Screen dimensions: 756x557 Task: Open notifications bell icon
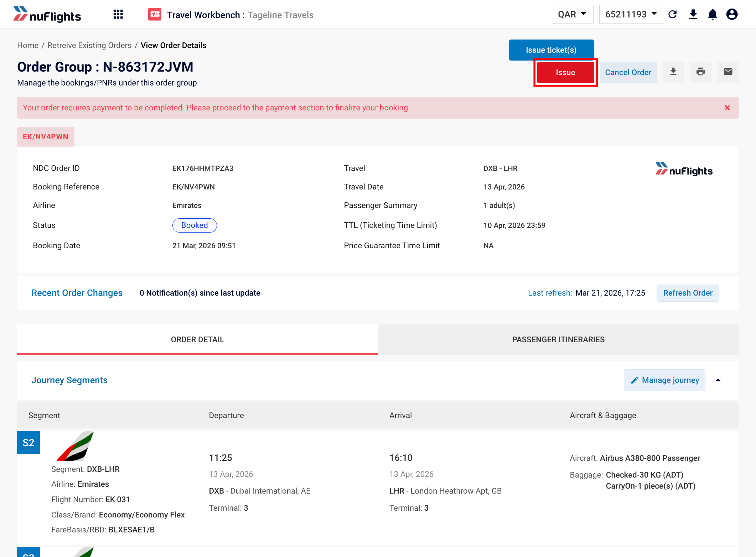(713, 14)
